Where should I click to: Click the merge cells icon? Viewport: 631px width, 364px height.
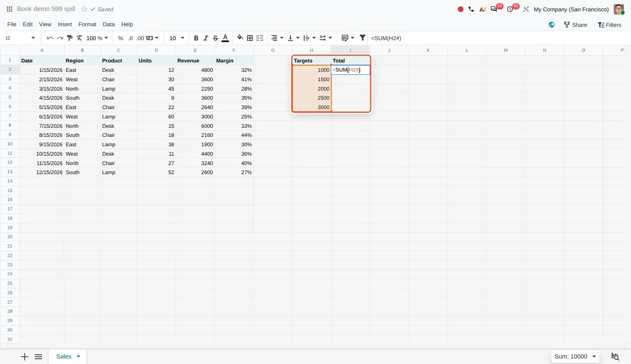click(259, 38)
